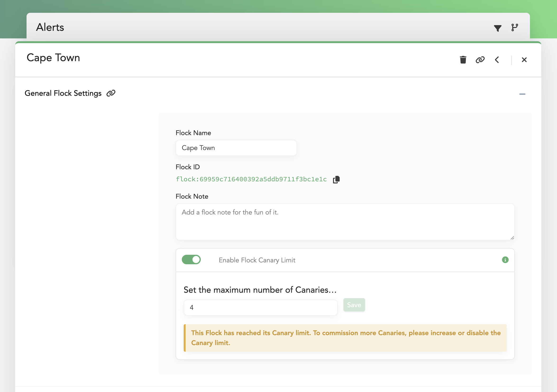Click the Save button for Canary limit
557x392 pixels.
click(x=354, y=305)
